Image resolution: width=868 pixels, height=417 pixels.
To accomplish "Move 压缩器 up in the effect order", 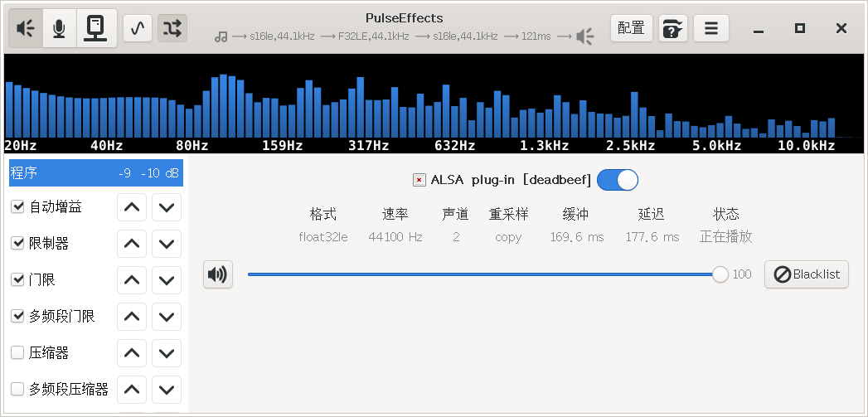I will (x=132, y=353).
